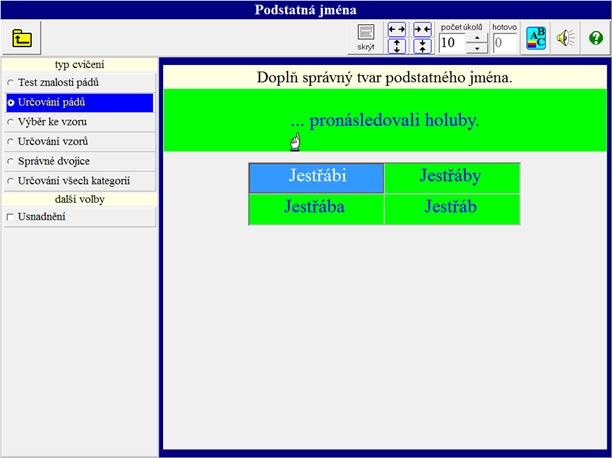Click the horizontal shrink arrows icon
Screen dimensions: 612x458
coord(422,30)
